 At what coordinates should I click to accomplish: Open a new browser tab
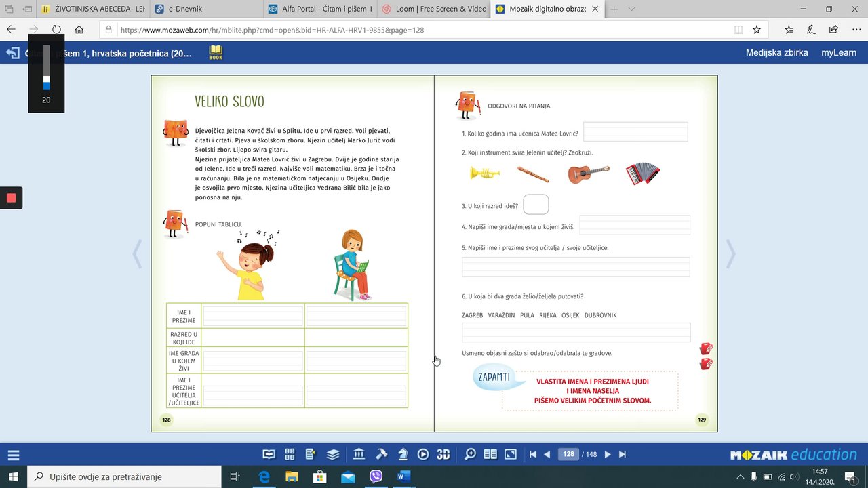pos(614,9)
